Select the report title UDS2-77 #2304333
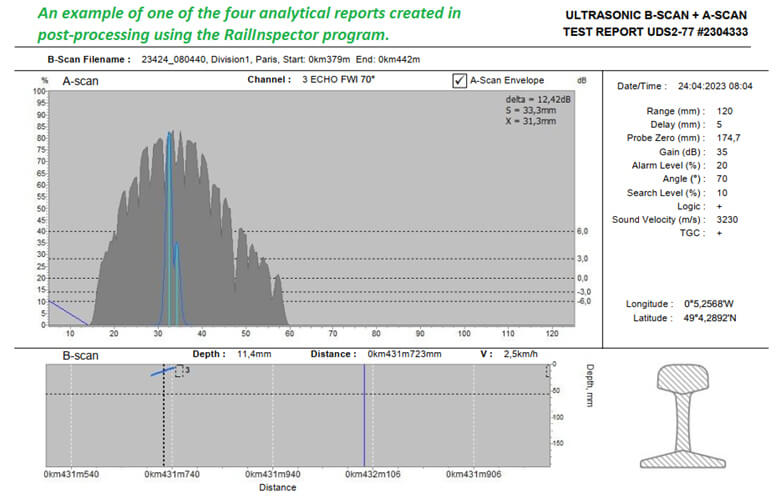The image size is (776, 504). [655, 32]
